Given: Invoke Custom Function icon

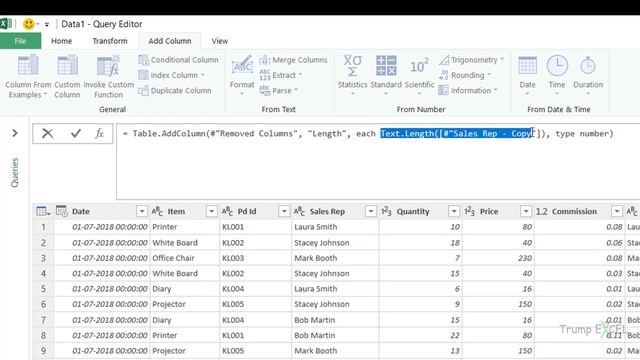Looking at the screenshot, I should pos(108,66).
